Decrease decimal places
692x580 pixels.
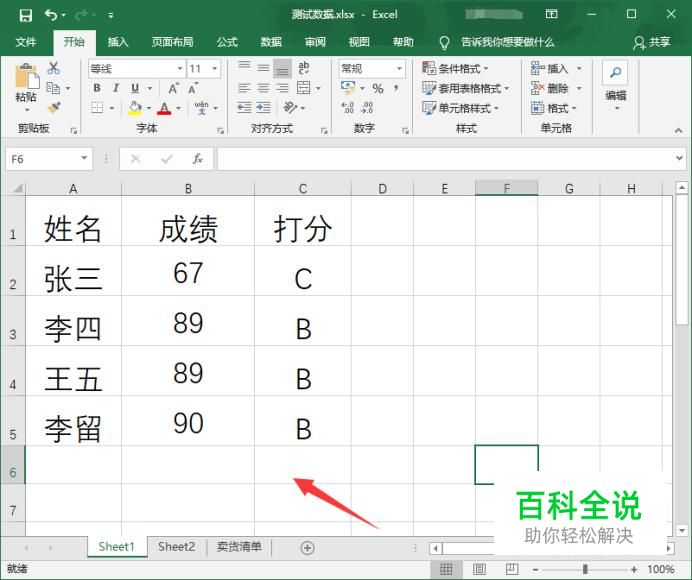(367, 107)
